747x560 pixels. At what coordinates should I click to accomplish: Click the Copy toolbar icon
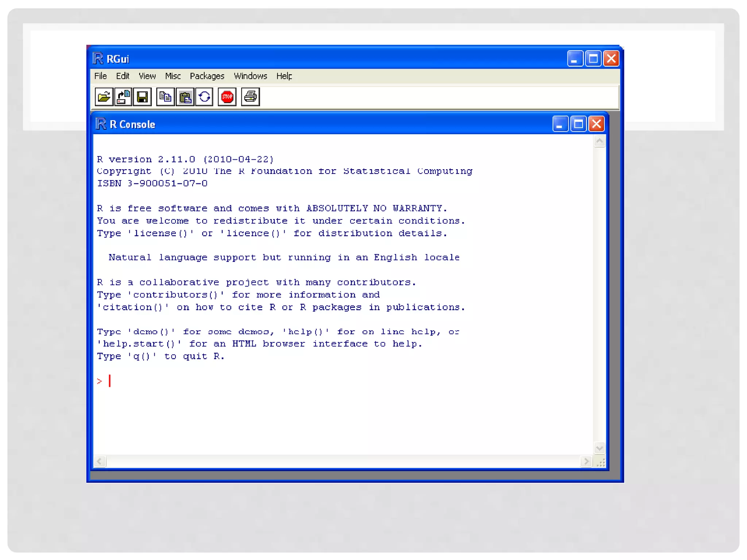tap(165, 97)
